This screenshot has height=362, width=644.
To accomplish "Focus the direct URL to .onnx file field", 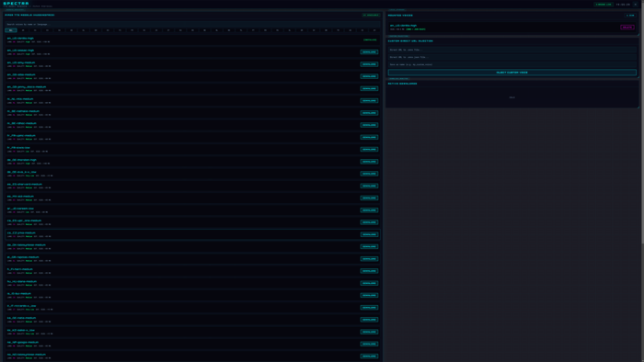I will (x=512, y=50).
